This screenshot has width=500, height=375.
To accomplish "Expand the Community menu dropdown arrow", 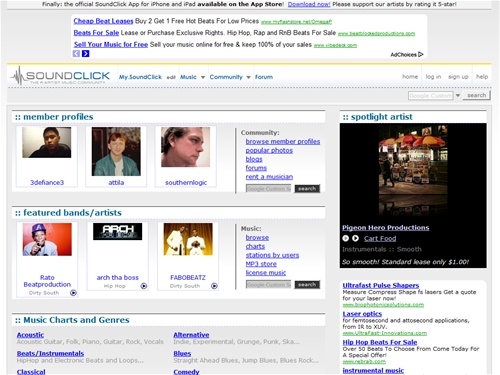I will 248,77.
